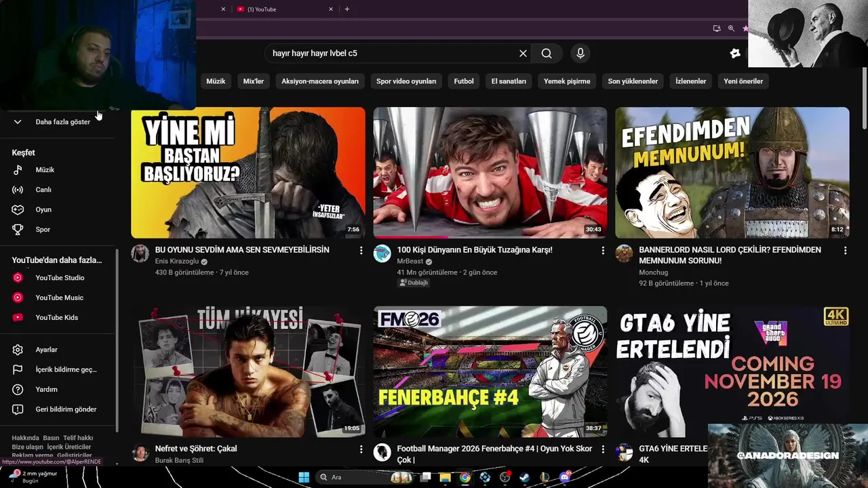This screenshot has width=868, height=488.
Task: Open YouTube Music from the sidebar
Action: pyautogui.click(x=58, y=298)
